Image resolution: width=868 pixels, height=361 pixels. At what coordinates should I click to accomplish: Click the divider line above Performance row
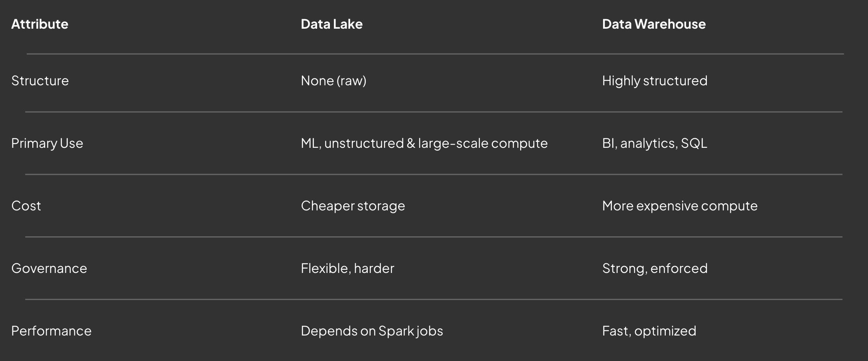point(434,299)
